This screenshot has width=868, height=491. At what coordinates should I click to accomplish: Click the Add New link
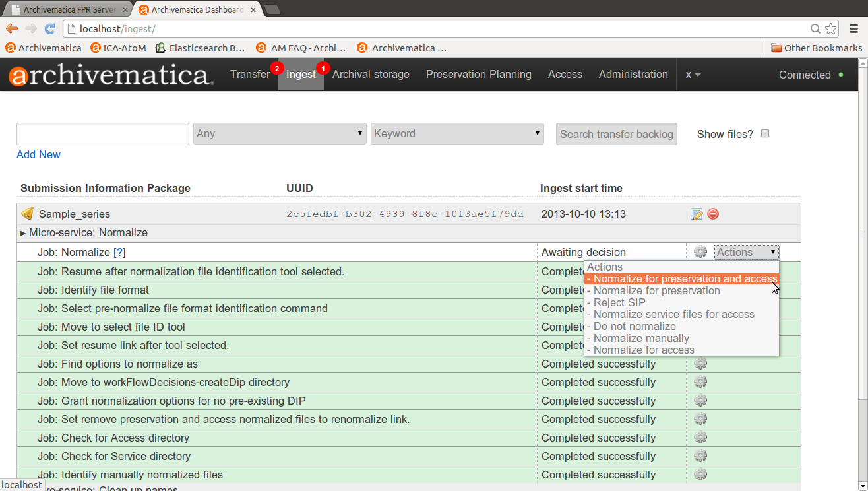[38, 154]
